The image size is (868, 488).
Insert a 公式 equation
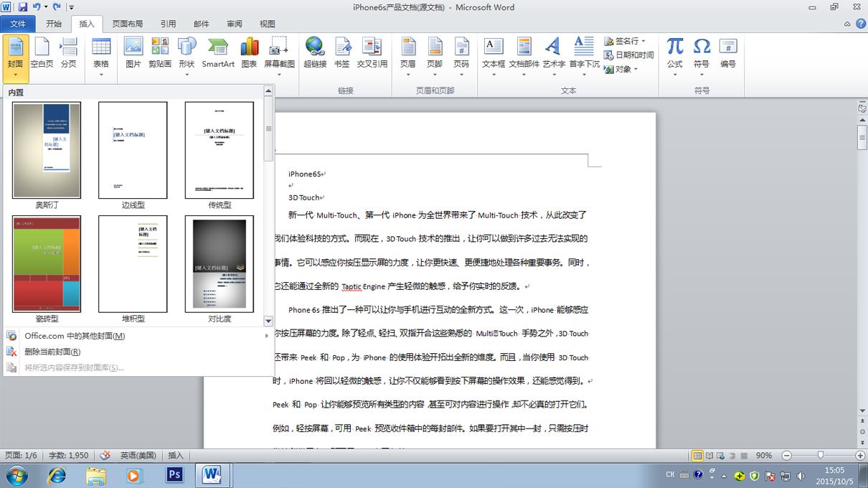[675, 57]
